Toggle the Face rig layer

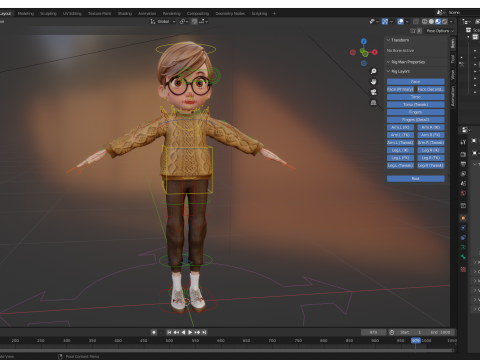(x=416, y=81)
